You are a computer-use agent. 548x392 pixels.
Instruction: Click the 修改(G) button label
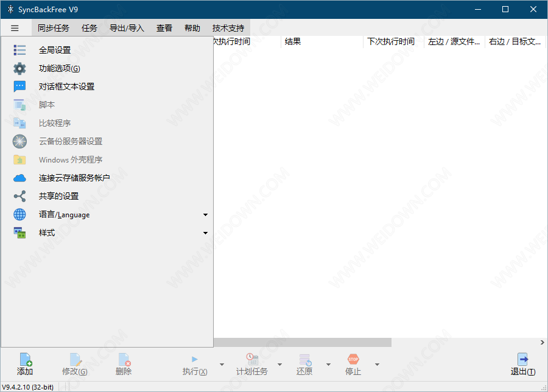pos(75,371)
